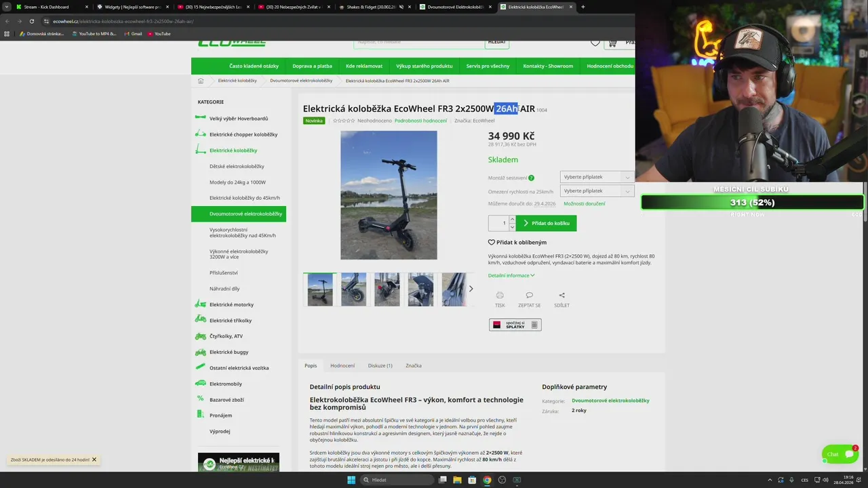The image size is (868, 488).
Task: Increase product quantity with up stepper arrow
Action: click(x=513, y=220)
